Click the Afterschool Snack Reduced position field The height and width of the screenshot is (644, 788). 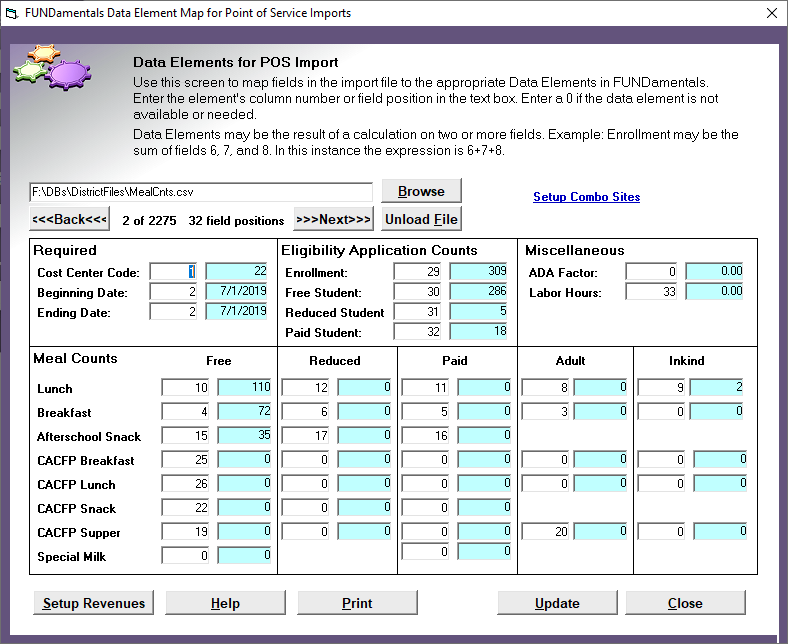306,435
